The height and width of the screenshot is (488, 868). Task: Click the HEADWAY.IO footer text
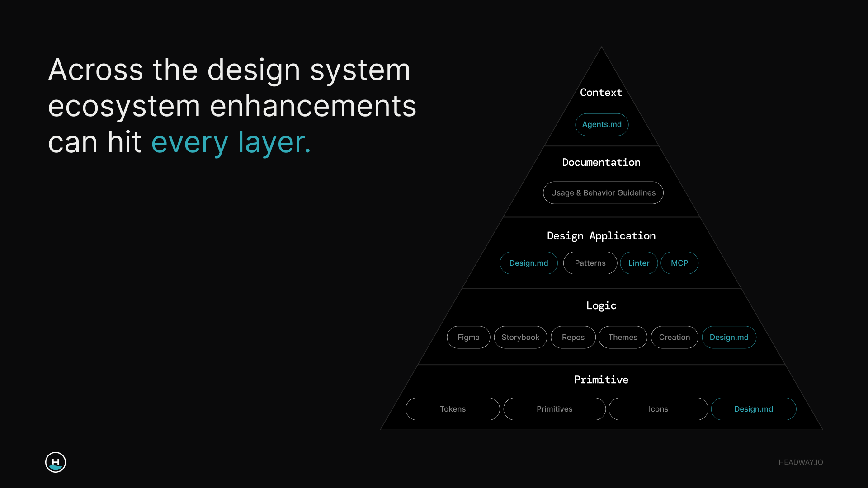click(801, 462)
